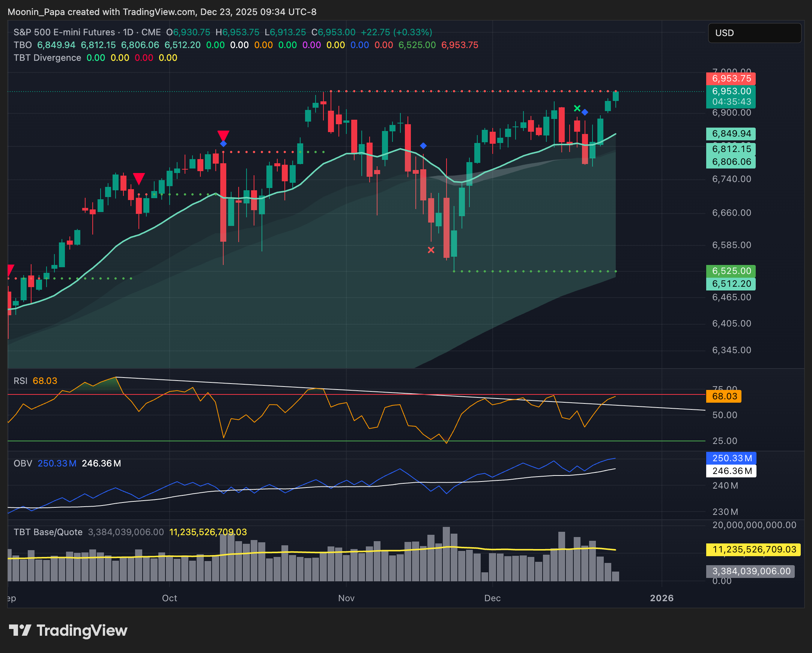Image resolution: width=812 pixels, height=653 pixels.
Task: Click the TBT Base/Quote indicator label
Action: [x=47, y=532]
